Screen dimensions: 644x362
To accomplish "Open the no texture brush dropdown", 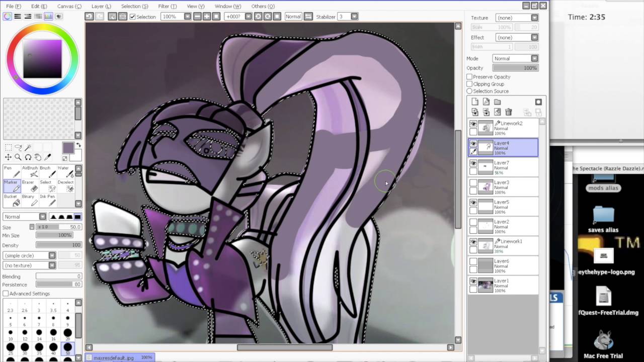I will point(29,265).
